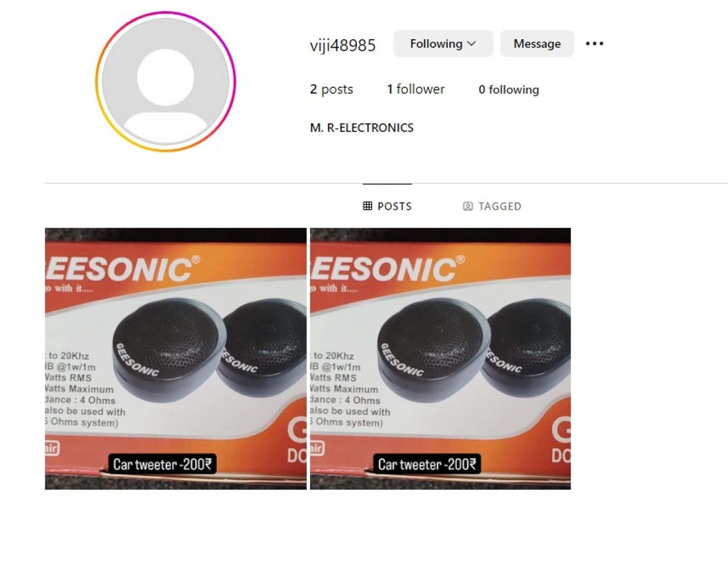728x568 pixels.
Task: Click the default avatar silhouette in profile photo
Action: click(x=166, y=82)
